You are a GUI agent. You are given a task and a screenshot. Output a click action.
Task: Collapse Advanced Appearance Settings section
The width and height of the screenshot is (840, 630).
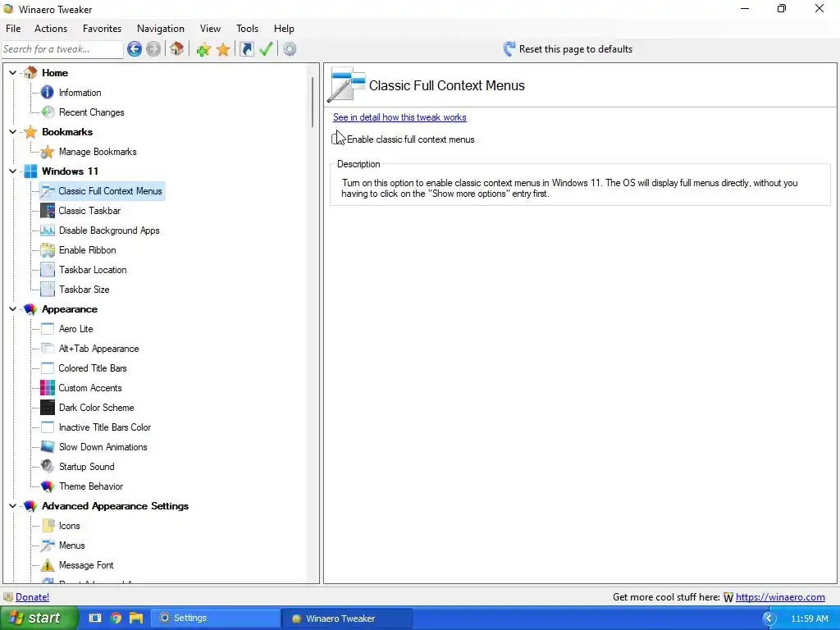point(13,505)
